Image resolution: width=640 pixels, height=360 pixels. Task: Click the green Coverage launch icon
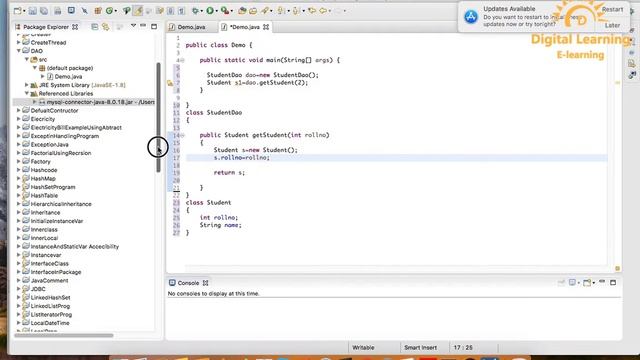tap(109, 11)
